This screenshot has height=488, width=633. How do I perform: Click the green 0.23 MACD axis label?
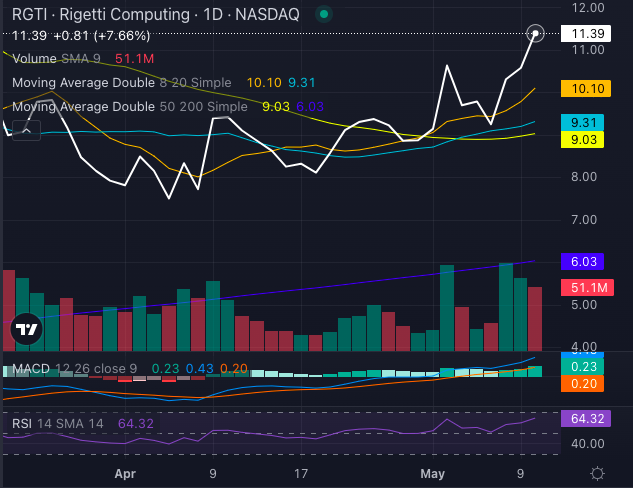click(x=583, y=367)
